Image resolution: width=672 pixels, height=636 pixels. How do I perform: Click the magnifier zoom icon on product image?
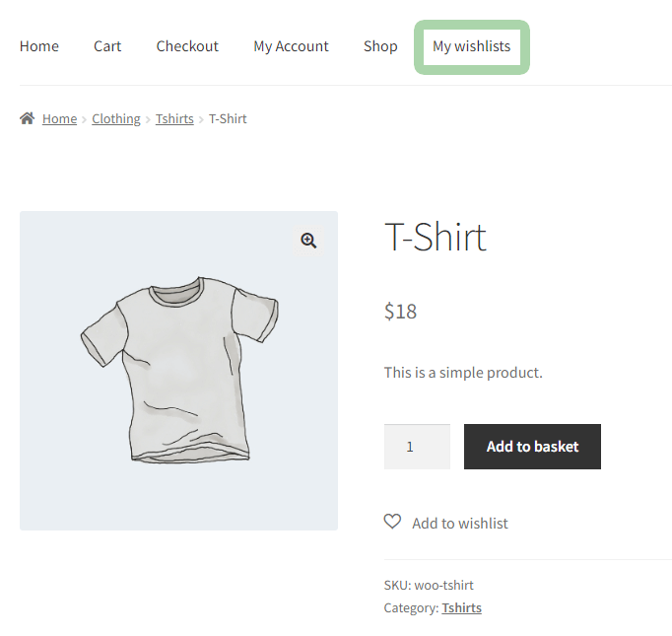(308, 241)
